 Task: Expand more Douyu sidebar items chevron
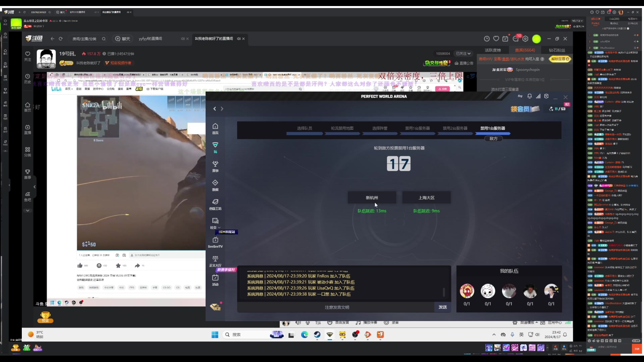[28, 210]
